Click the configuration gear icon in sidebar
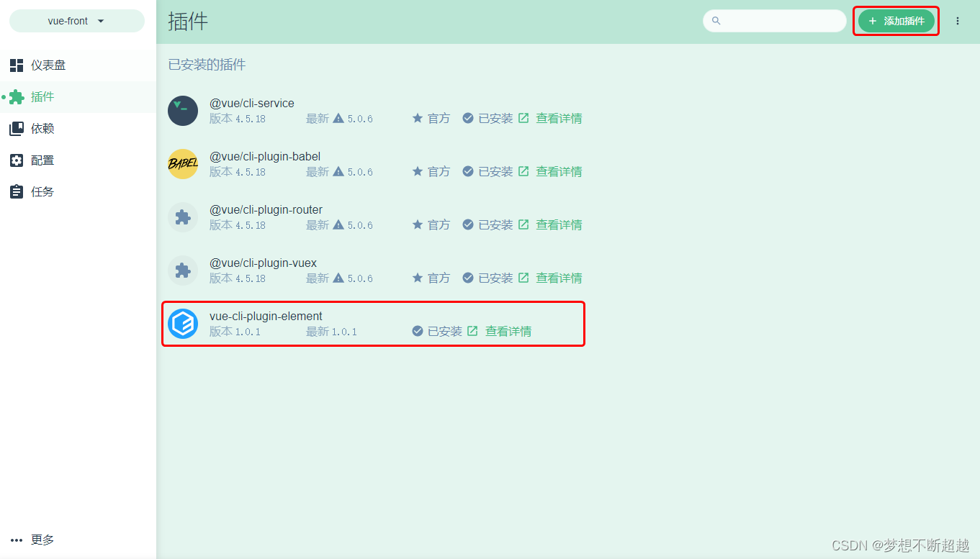The height and width of the screenshot is (559, 980). tap(17, 160)
